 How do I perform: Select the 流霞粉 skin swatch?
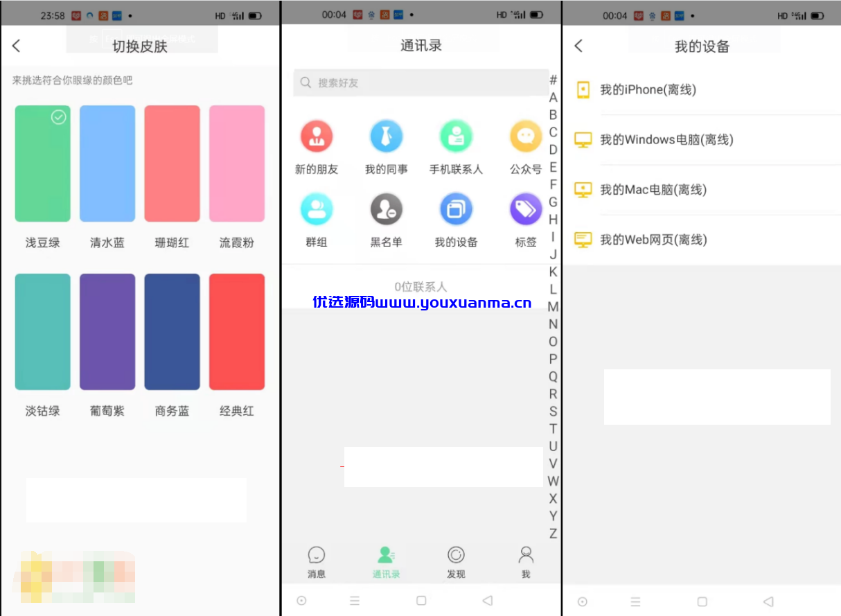[x=237, y=164]
